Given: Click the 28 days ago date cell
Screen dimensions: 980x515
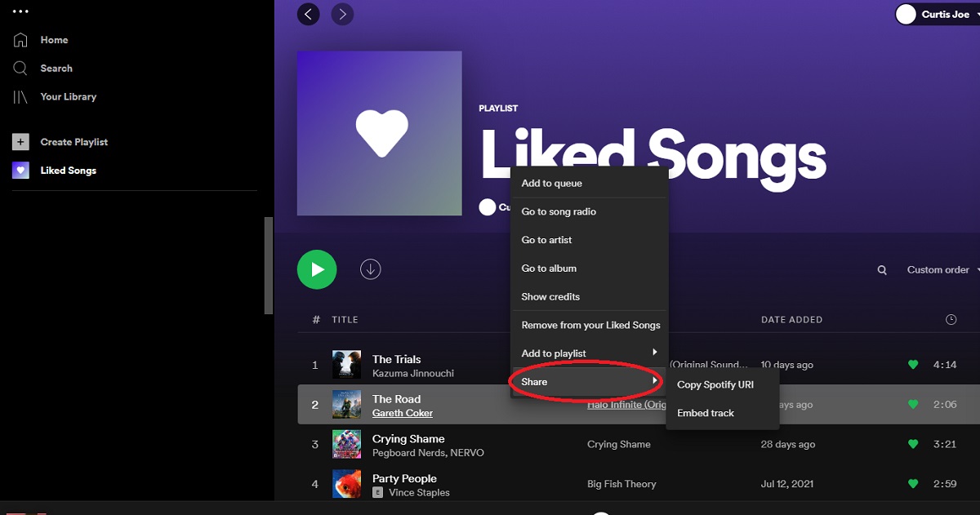Looking at the screenshot, I should [788, 445].
